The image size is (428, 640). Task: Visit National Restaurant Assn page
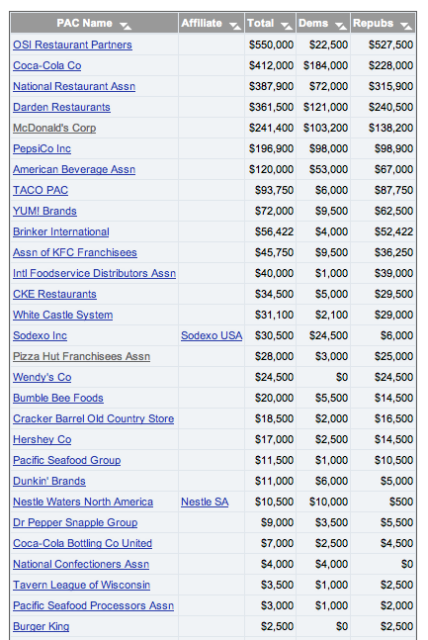coord(74,87)
